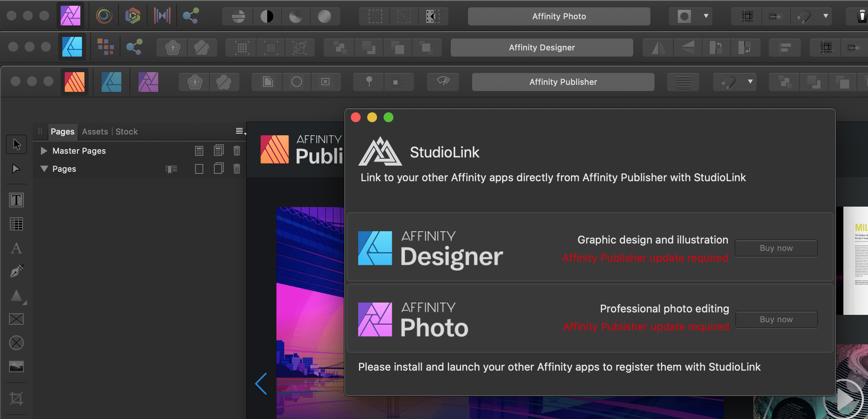Click the Affinity Designer title field
The image size is (868, 419).
coord(542,48)
